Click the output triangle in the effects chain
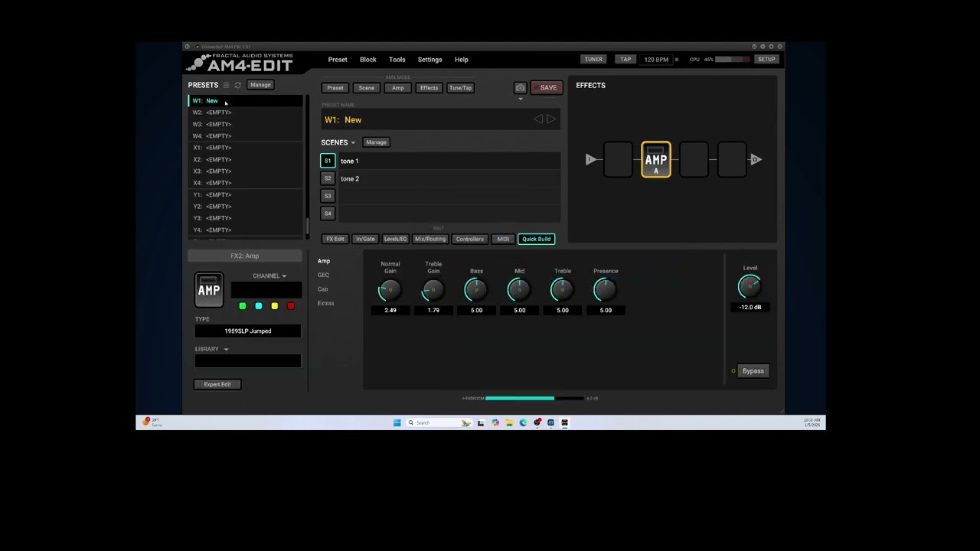The height and width of the screenshot is (551, 980). 756,159
